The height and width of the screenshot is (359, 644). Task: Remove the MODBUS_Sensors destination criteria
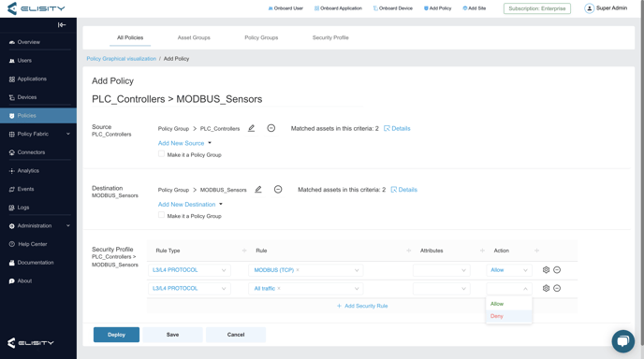[278, 190]
